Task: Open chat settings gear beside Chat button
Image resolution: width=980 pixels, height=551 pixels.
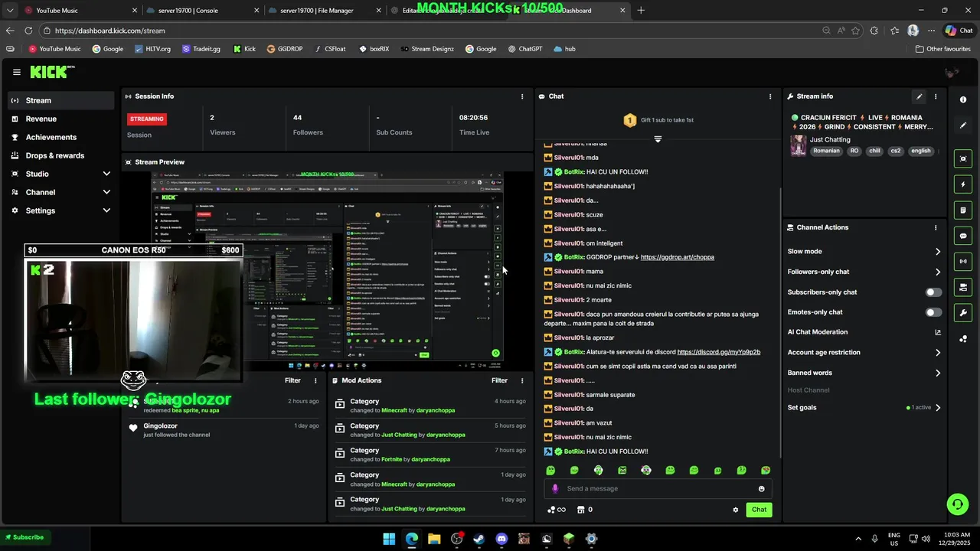Action: 736,510
